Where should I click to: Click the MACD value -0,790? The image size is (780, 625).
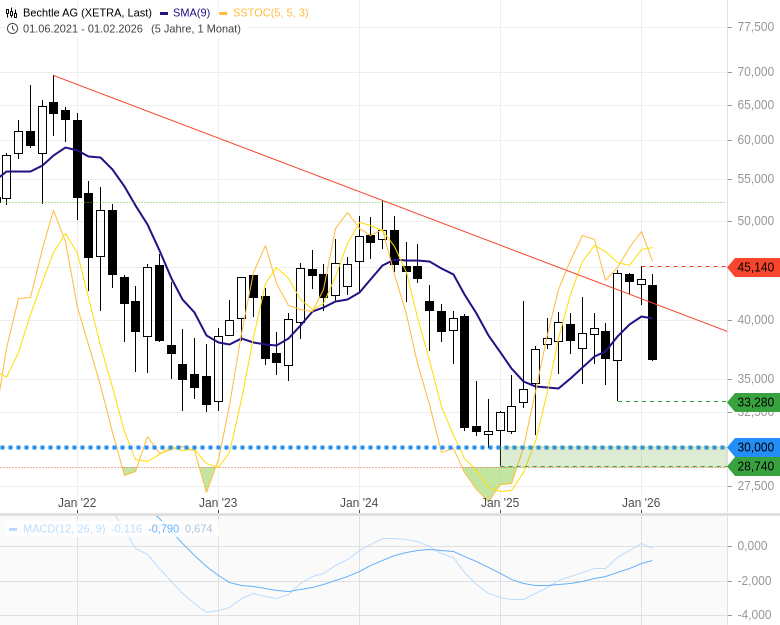(x=164, y=529)
